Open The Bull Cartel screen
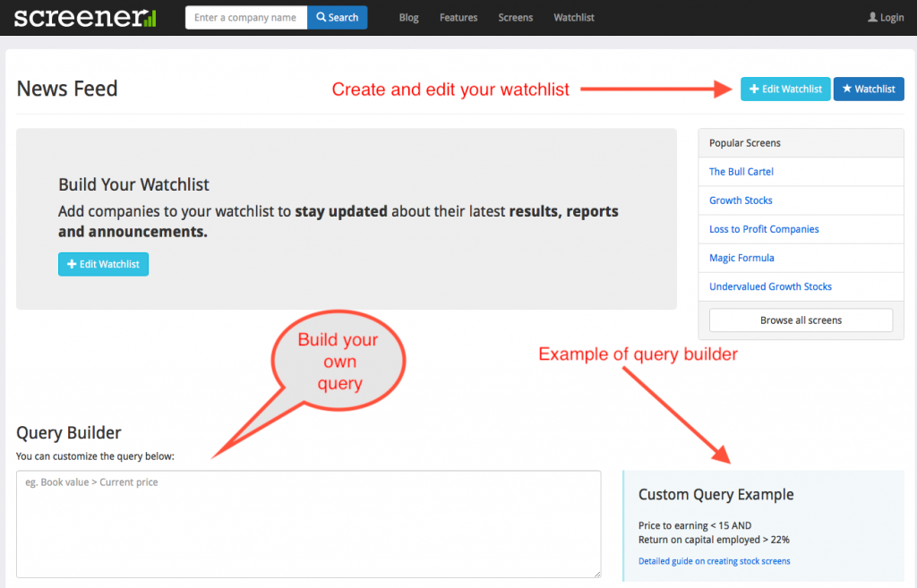The height and width of the screenshot is (588, 917). coord(741,172)
